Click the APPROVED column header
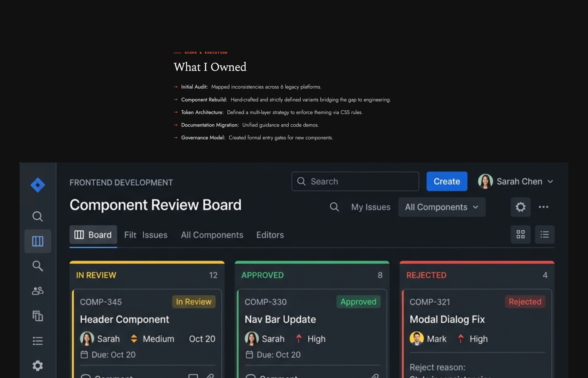 click(262, 275)
